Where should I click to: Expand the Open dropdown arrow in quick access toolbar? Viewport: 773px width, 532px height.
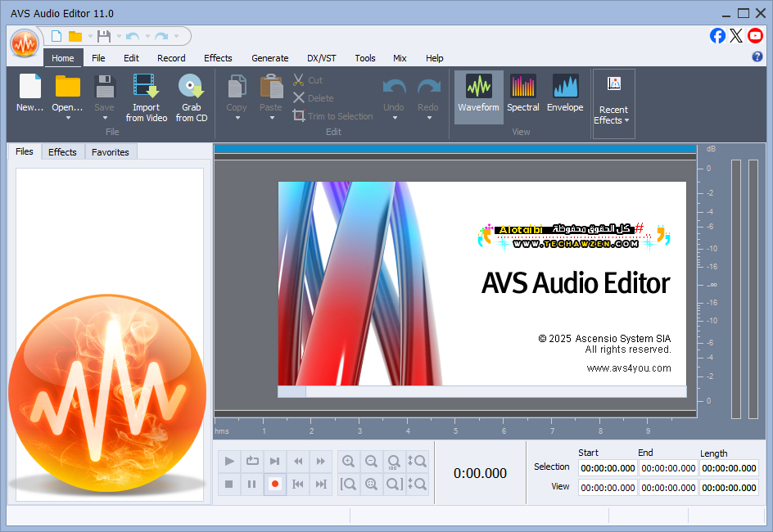pyautogui.click(x=90, y=37)
